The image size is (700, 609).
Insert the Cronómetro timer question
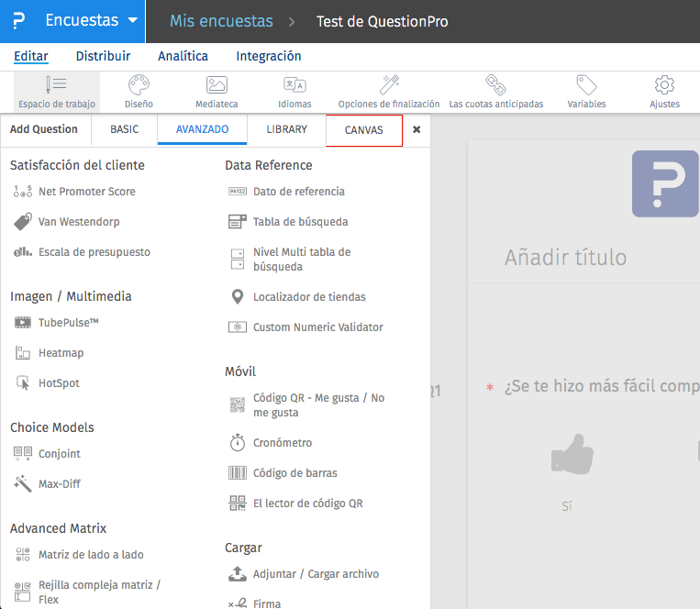pos(282,443)
